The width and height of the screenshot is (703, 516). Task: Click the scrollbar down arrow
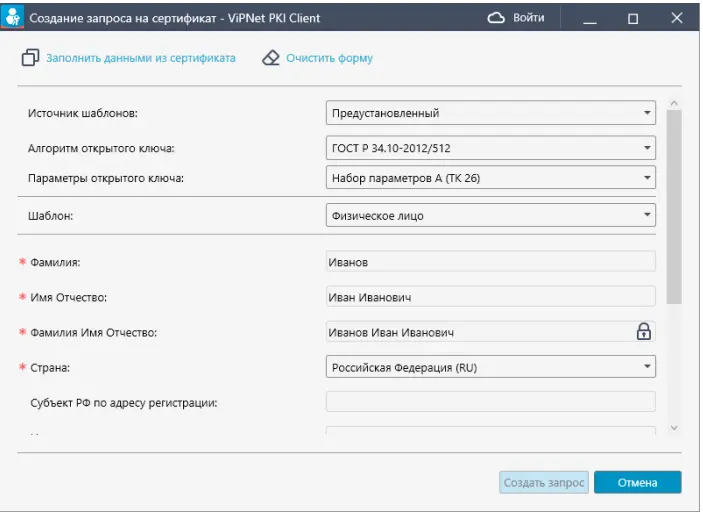click(674, 428)
